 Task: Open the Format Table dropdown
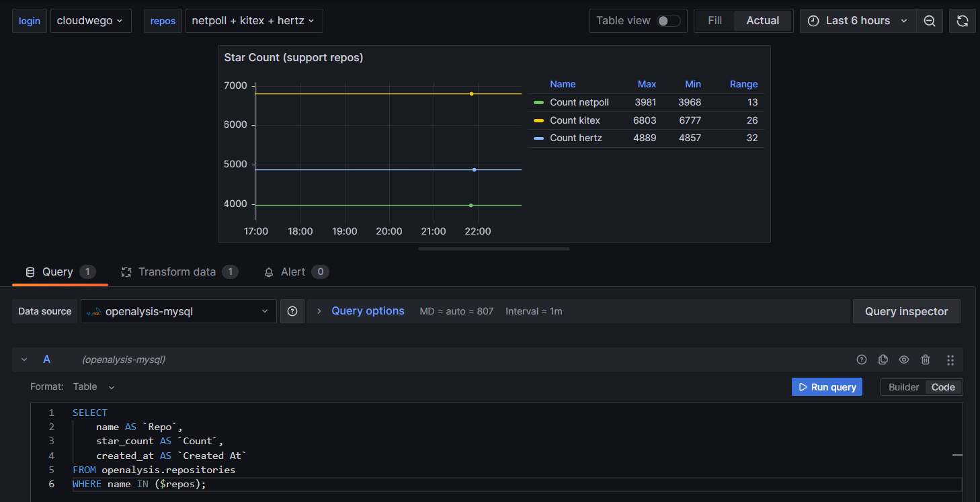[x=94, y=386]
